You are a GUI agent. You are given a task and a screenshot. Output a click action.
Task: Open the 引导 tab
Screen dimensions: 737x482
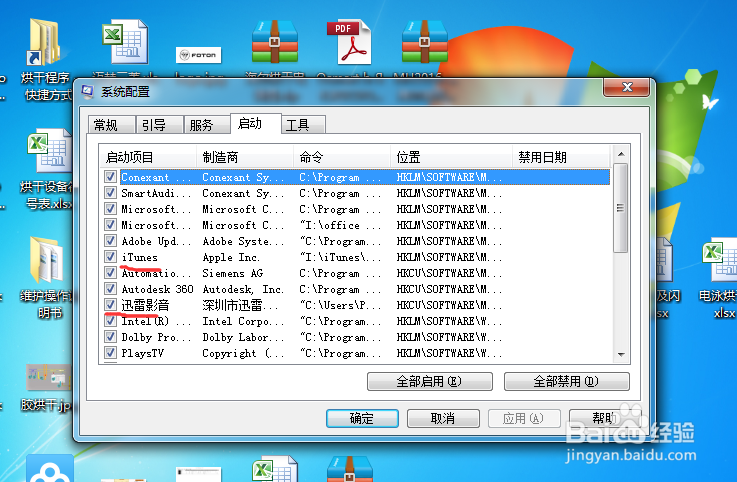[x=160, y=125]
